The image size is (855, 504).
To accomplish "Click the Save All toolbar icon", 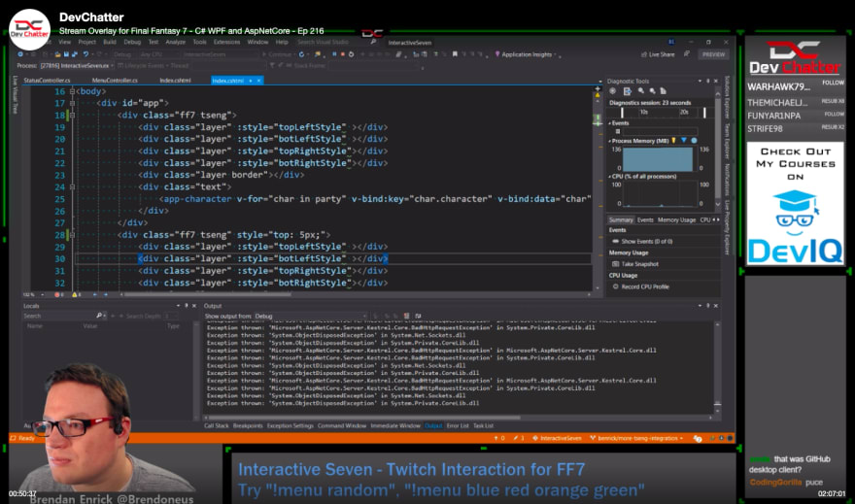I will point(74,54).
